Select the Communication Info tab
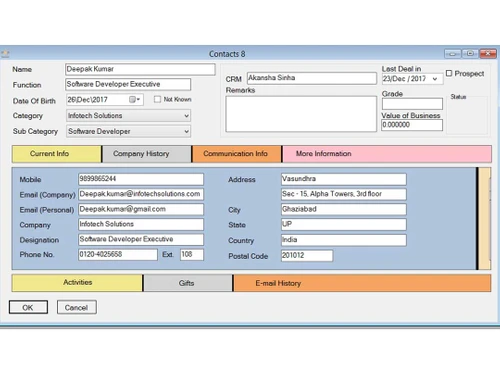This screenshot has width=500, height=375. tap(237, 154)
